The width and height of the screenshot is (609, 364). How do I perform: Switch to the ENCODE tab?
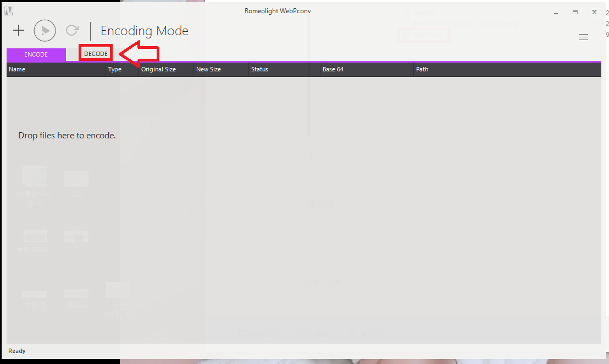36,54
